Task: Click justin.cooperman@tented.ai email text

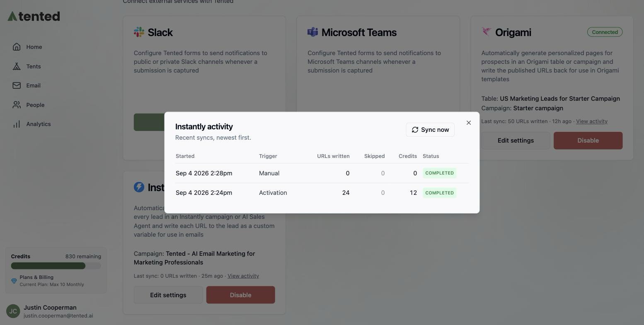Action: [58, 316]
